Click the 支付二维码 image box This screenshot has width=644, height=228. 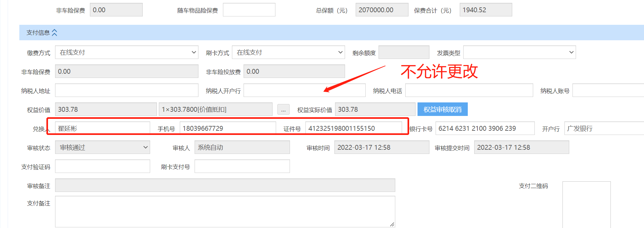[586, 205]
